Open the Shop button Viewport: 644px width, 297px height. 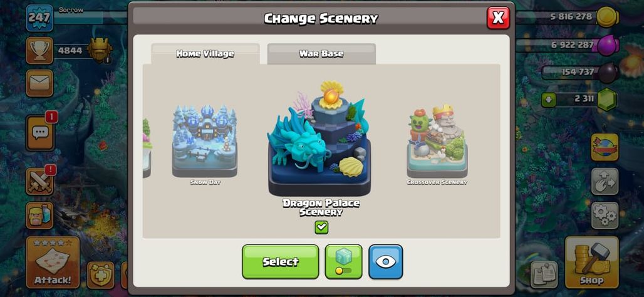point(591,263)
